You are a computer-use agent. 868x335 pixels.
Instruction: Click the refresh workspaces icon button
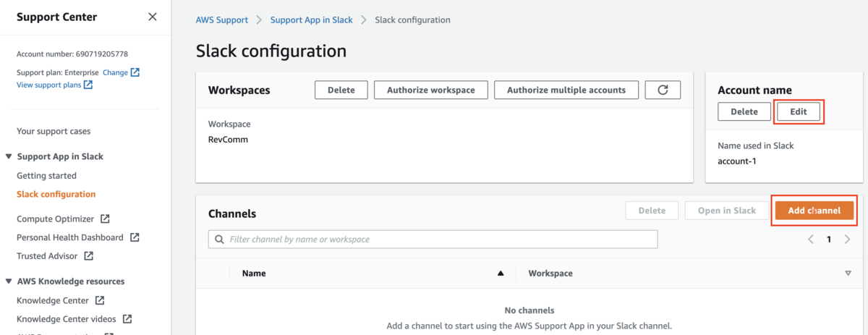[663, 90]
